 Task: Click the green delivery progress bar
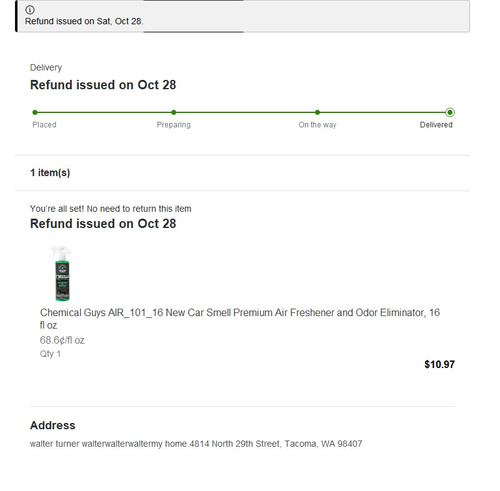242,112
